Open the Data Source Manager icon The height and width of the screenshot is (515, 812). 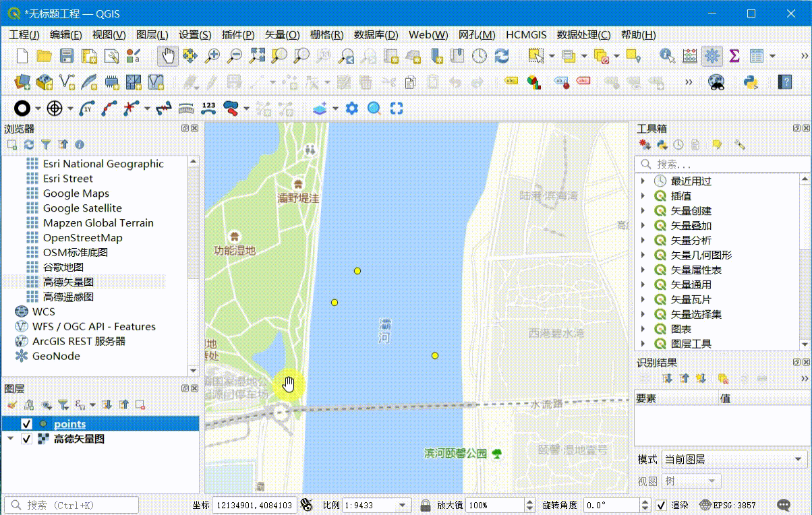[22, 82]
